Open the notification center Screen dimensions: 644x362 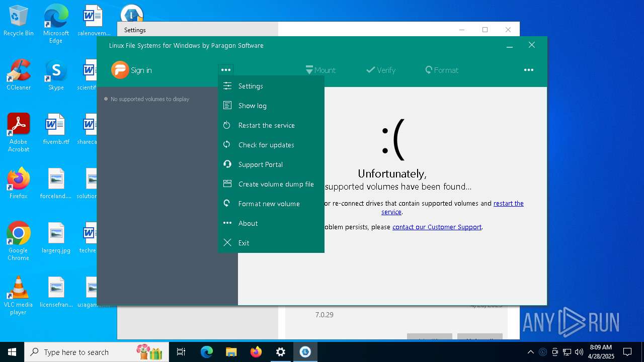point(627,352)
